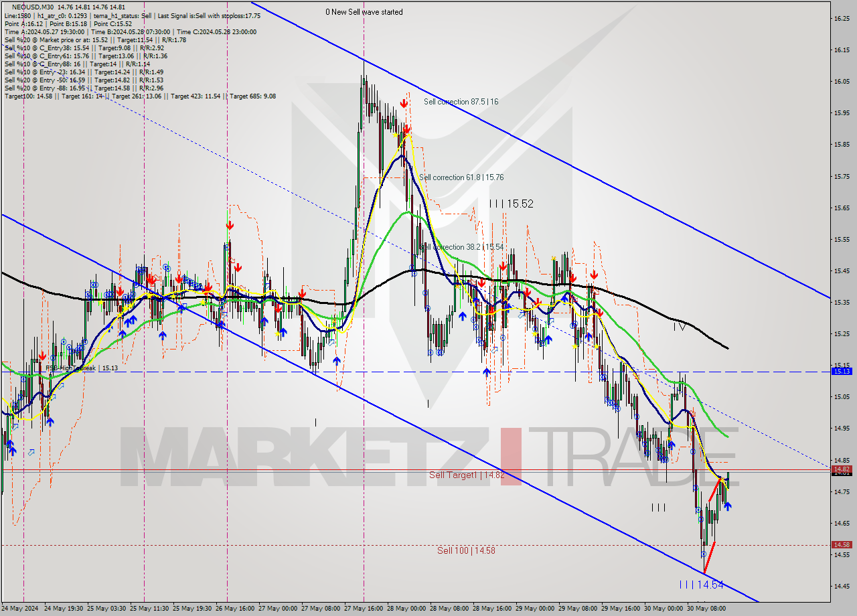Click the blue 15.13 price tag on axis
Viewport: 857px width, 616px height.
coord(841,371)
